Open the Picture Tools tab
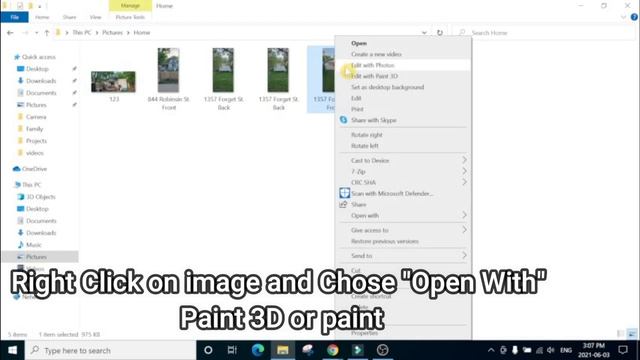 [130, 17]
